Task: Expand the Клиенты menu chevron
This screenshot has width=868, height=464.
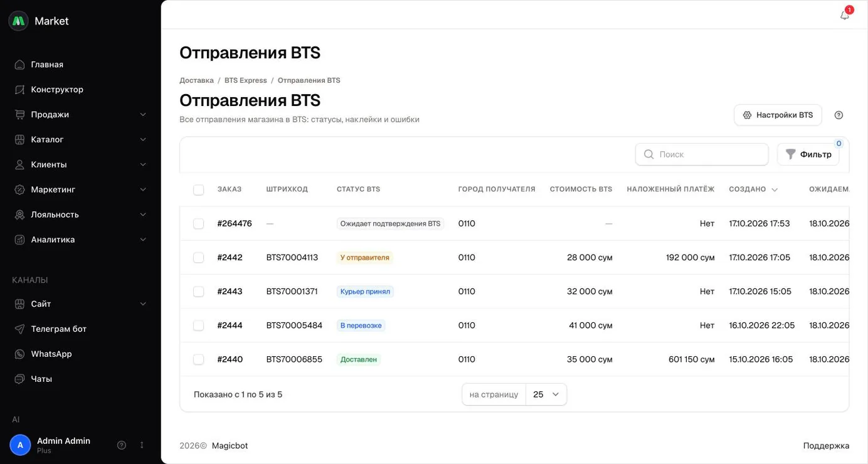Action: 143,165
